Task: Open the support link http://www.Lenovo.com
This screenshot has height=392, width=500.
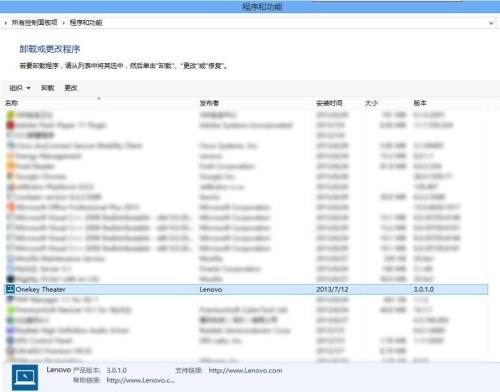Action: tap(245, 370)
